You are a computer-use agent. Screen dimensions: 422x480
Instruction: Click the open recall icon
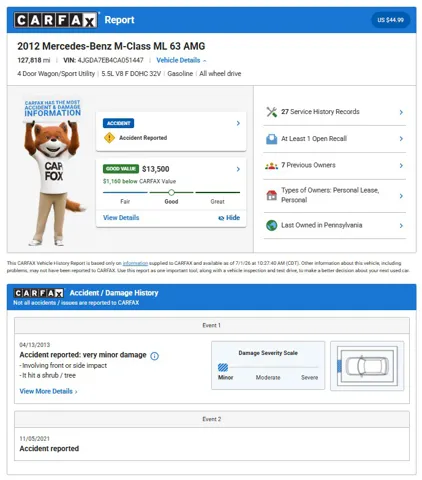[x=272, y=139]
